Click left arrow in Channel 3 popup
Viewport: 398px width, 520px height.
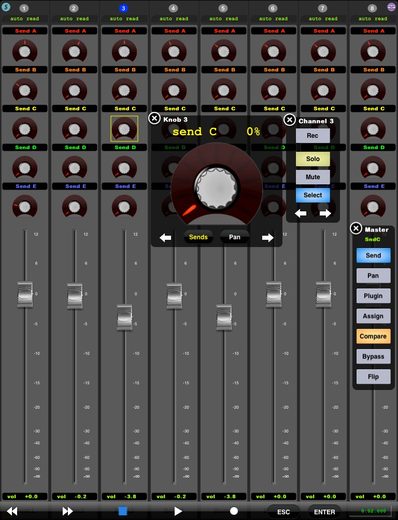pyautogui.click(x=301, y=213)
